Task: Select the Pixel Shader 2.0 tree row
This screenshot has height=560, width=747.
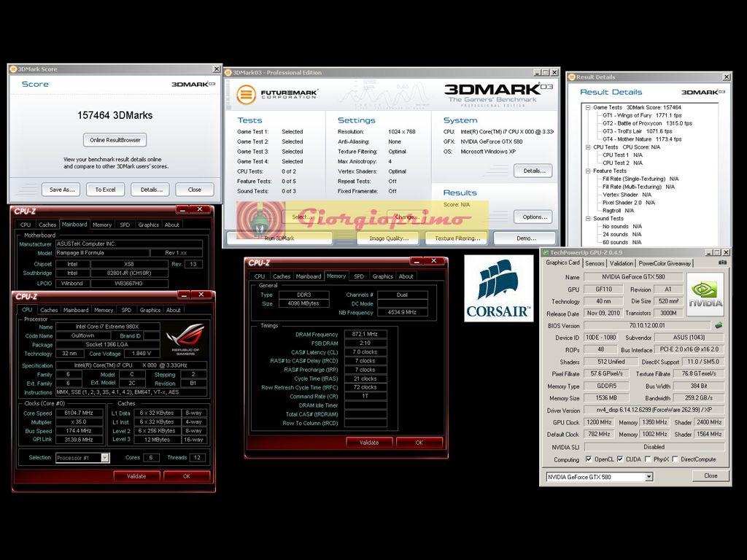Action: (628, 203)
